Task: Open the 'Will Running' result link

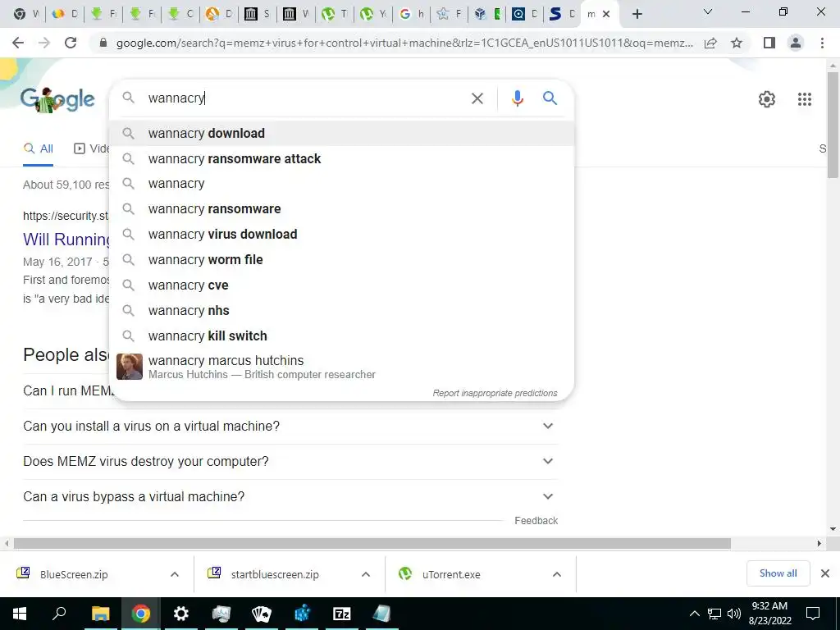Action: tap(66, 239)
